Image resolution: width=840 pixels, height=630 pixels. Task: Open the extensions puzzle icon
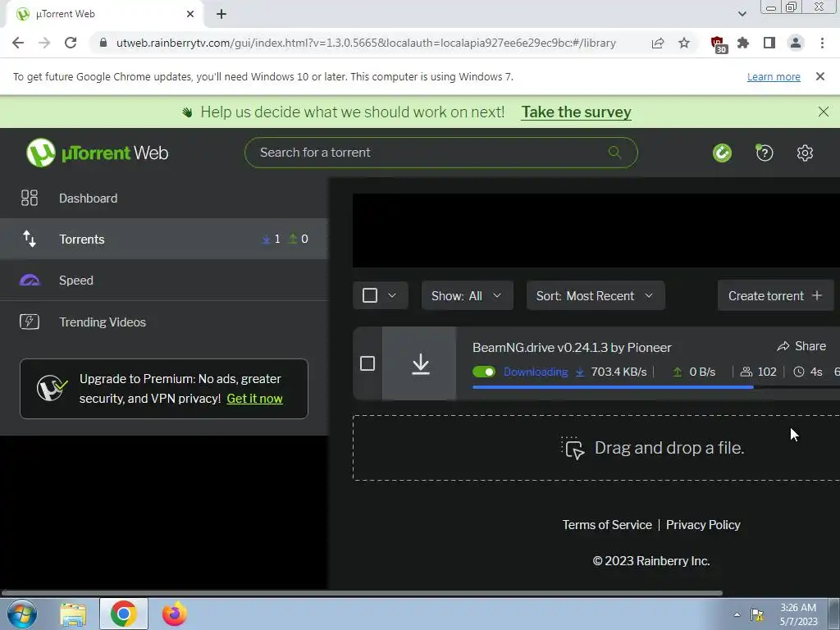point(743,43)
